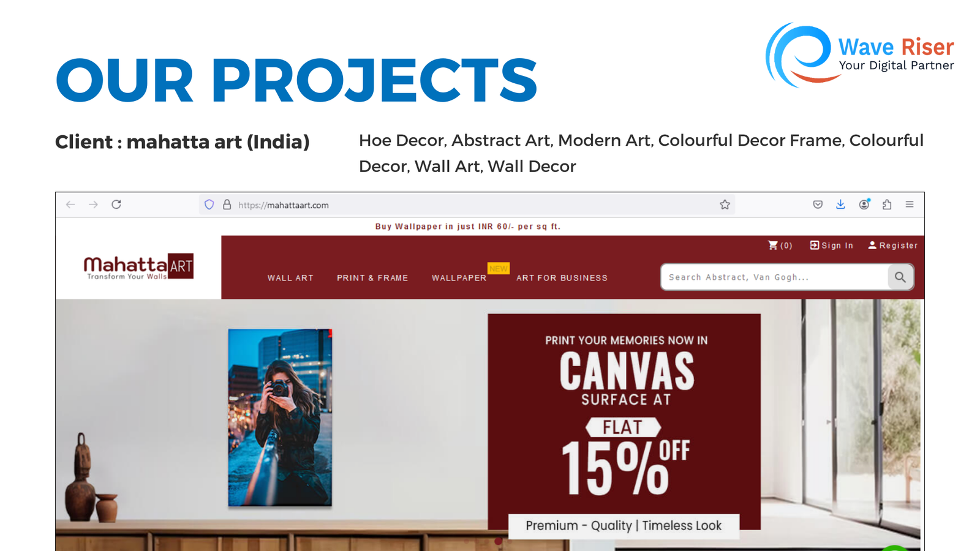
Task: Click the Search Abstract, Van Gogh field
Action: [774, 277]
